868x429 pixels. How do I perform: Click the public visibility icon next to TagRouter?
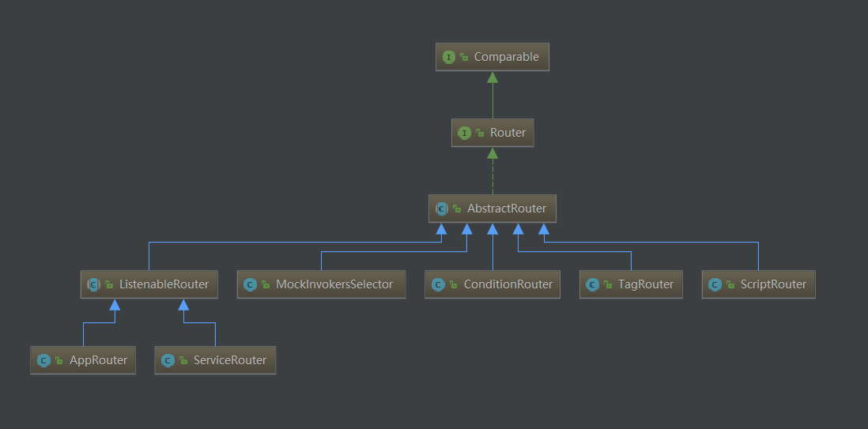point(608,284)
